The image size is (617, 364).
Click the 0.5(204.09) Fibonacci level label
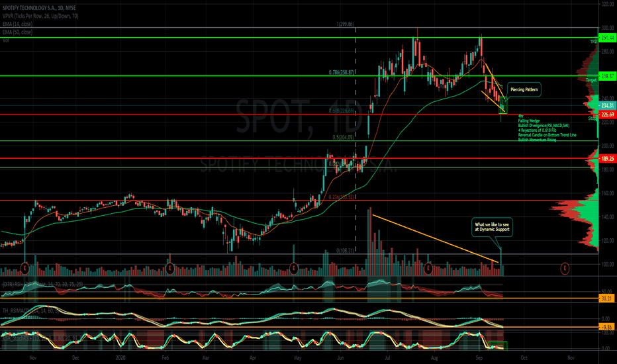343,138
